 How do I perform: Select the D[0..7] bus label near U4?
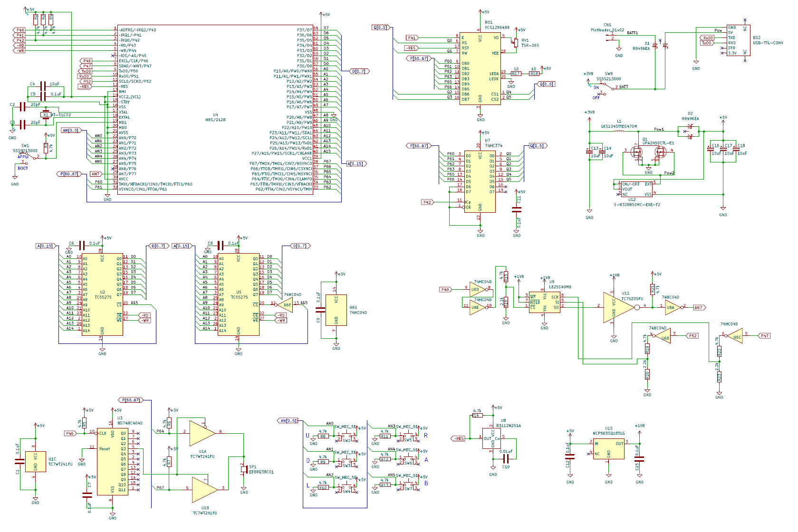359,71
